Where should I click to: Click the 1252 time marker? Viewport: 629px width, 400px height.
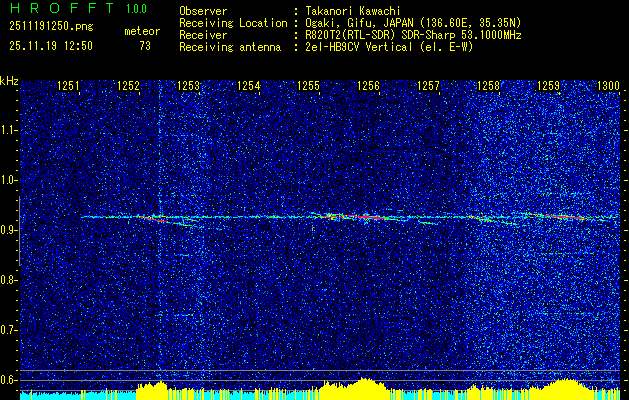pos(129,85)
